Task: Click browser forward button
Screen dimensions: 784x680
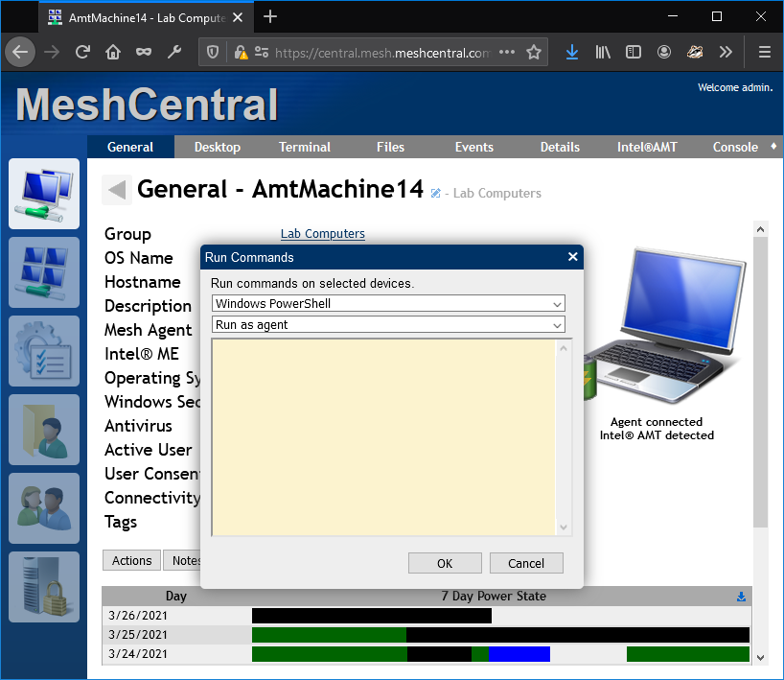Action: point(52,52)
